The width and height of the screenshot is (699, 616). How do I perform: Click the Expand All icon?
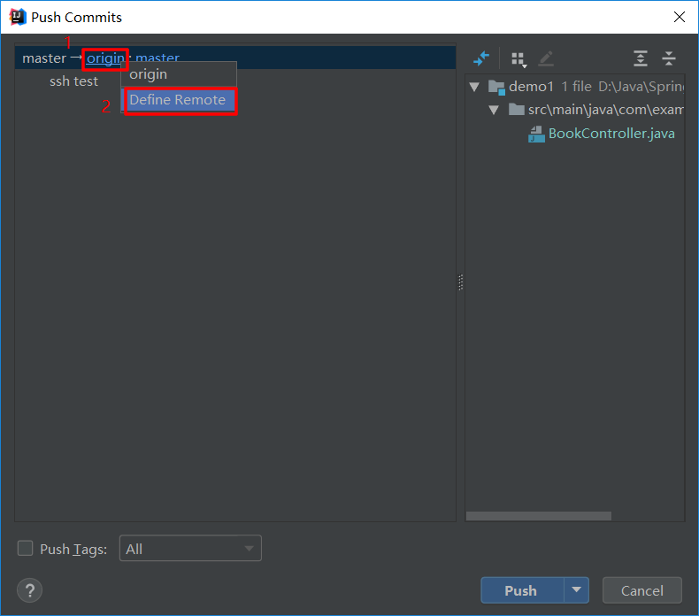pyautogui.click(x=640, y=58)
